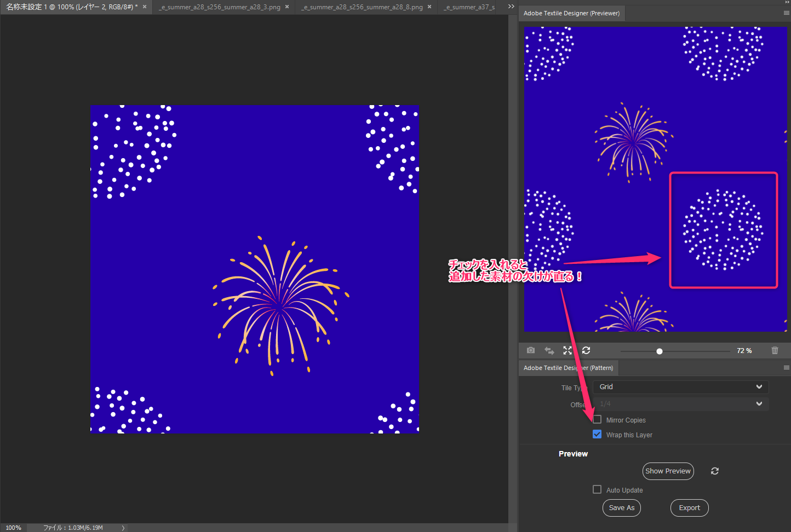Open the Tile Type dropdown showing Grid
Screen dimensions: 791x532
680,387
